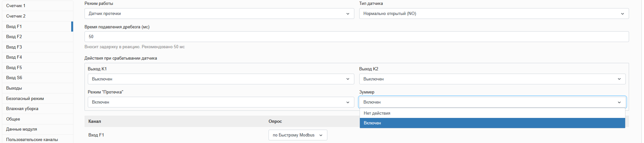
Task: Expand the Режим работы dropdown
Action: coord(219,14)
